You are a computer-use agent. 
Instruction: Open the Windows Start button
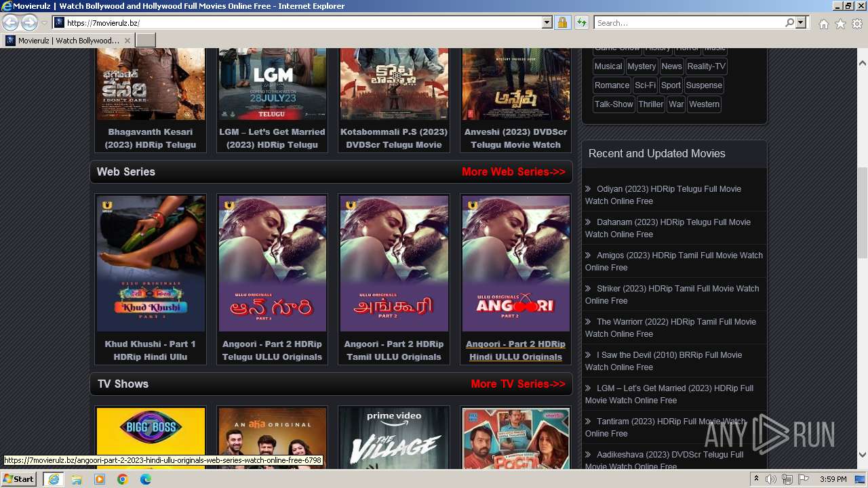click(x=18, y=479)
